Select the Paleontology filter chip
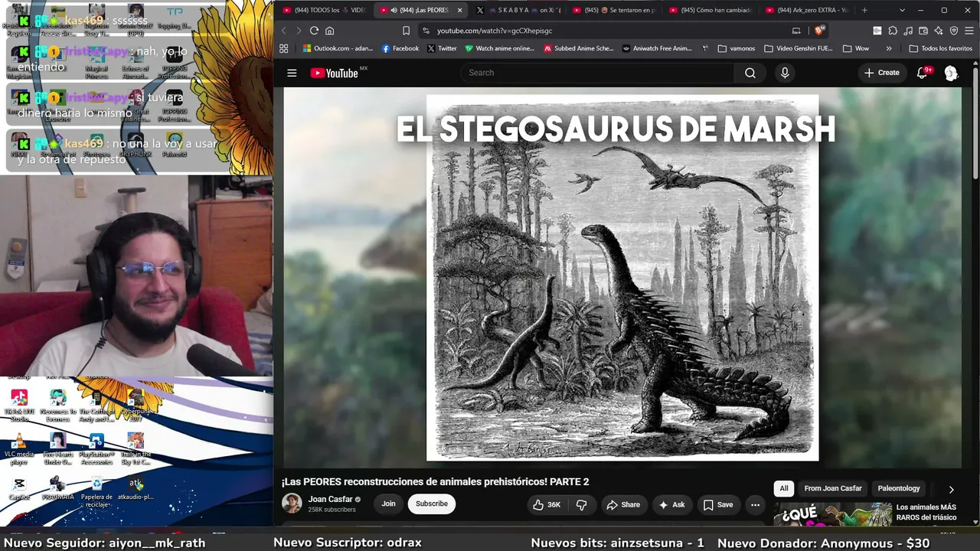The height and width of the screenshot is (551, 980). coord(899,489)
